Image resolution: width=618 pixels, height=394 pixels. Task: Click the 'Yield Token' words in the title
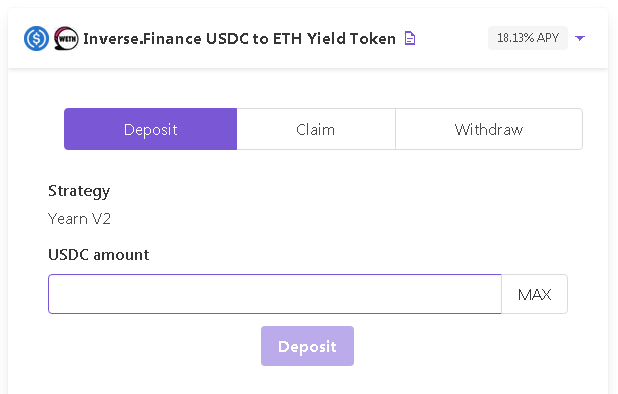click(x=351, y=39)
